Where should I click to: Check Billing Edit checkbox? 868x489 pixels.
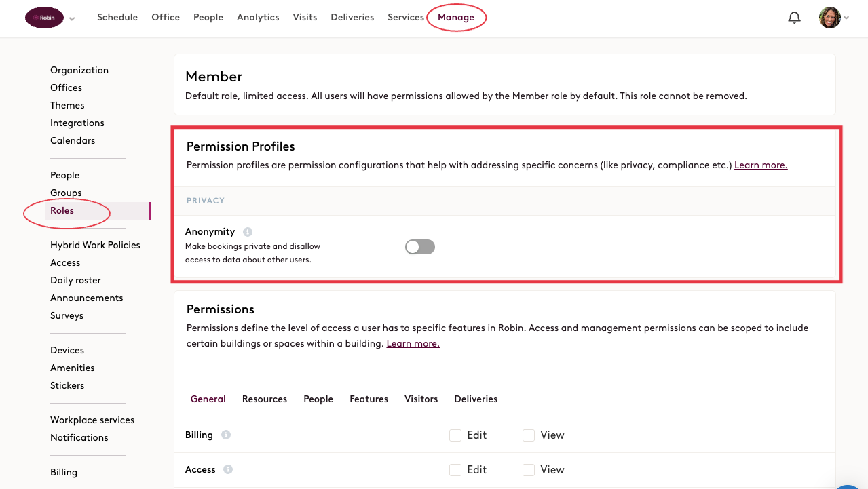pyautogui.click(x=455, y=435)
